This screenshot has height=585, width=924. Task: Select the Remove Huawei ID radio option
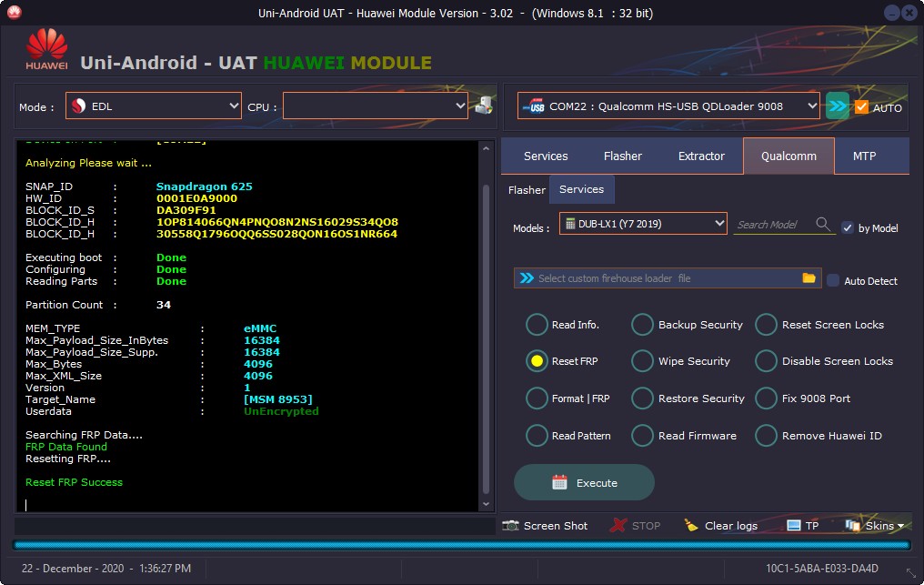pos(766,436)
